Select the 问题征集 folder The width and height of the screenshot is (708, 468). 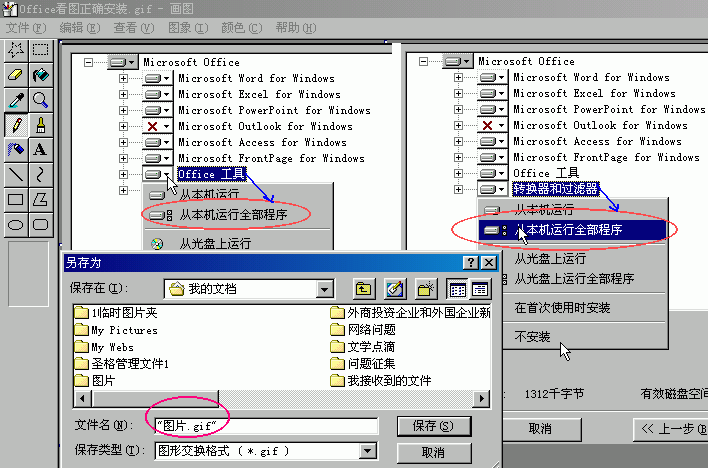(363, 364)
